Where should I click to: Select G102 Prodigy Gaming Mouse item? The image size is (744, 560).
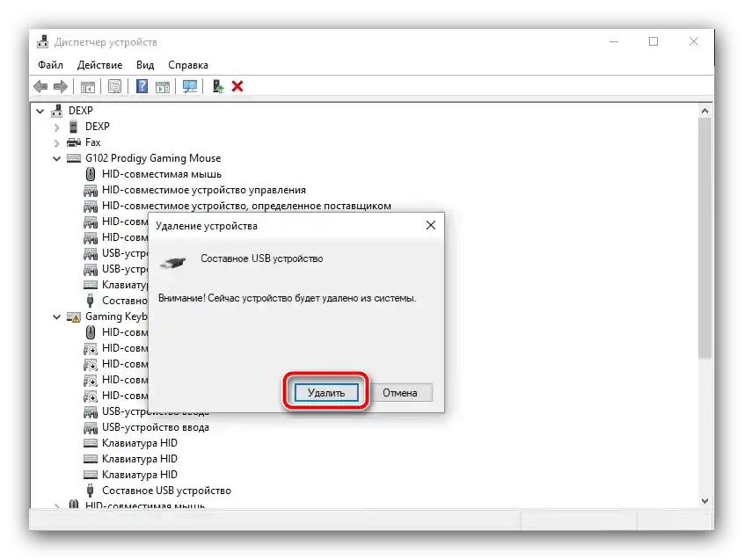[x=153, y=158]
